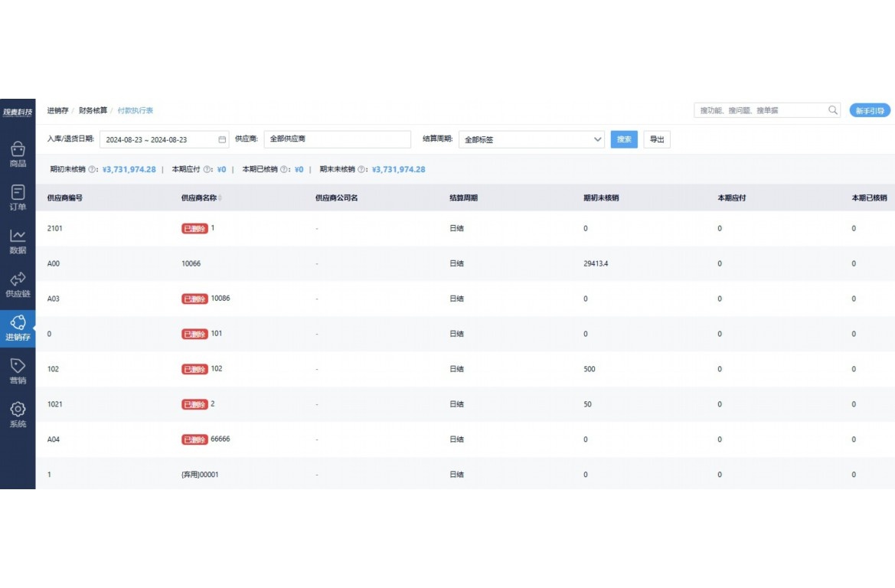
Task: Click 财务核算 breadcrumb item
Action: 93,111
